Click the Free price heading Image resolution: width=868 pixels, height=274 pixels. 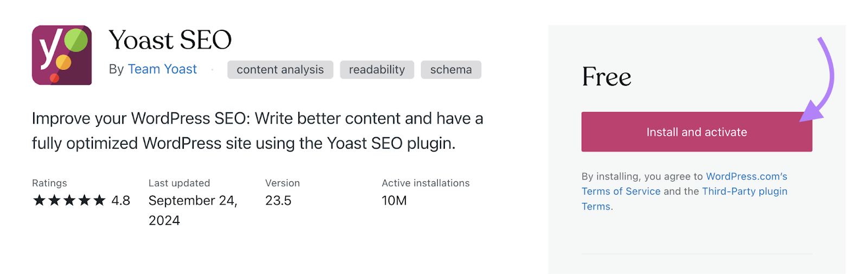[x=607, y=77]
